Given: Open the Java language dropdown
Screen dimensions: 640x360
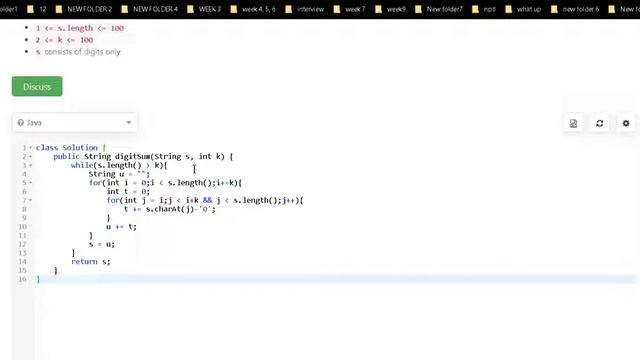Looking at the screenshot, I should [x=75, y=122].
